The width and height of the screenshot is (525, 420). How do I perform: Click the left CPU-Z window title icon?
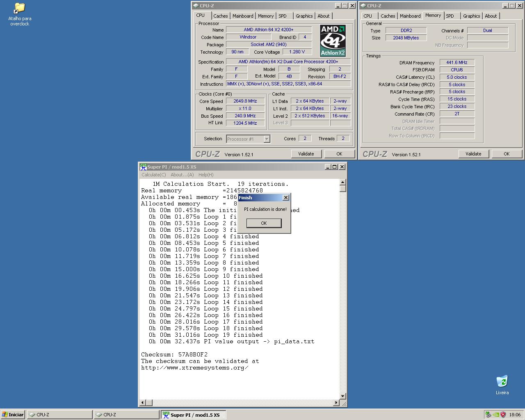[196, 6]
